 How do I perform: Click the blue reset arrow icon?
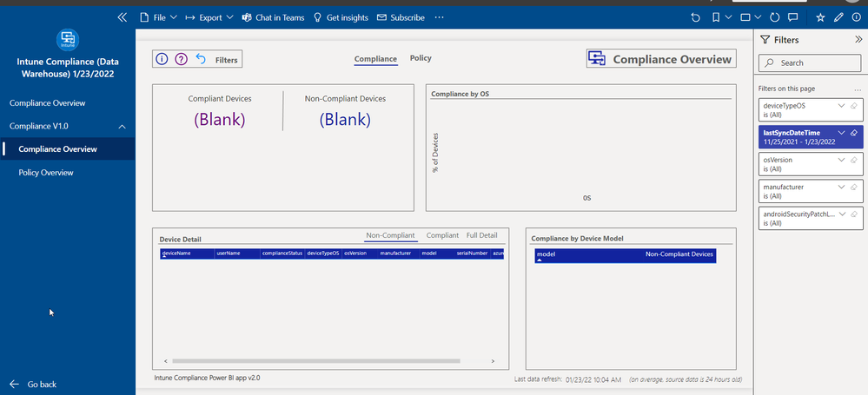[x=201, y=60]
